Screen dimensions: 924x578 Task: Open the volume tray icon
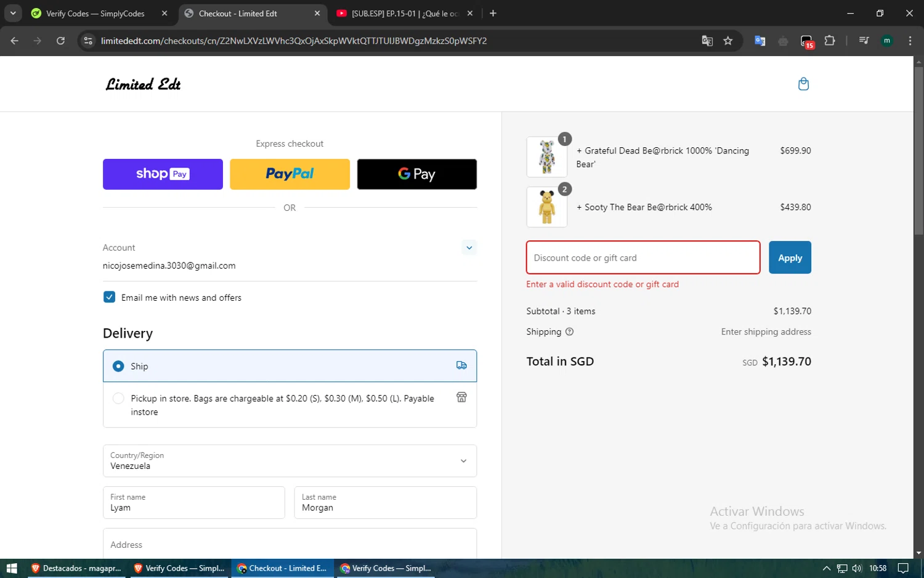(x=857, y=568)
